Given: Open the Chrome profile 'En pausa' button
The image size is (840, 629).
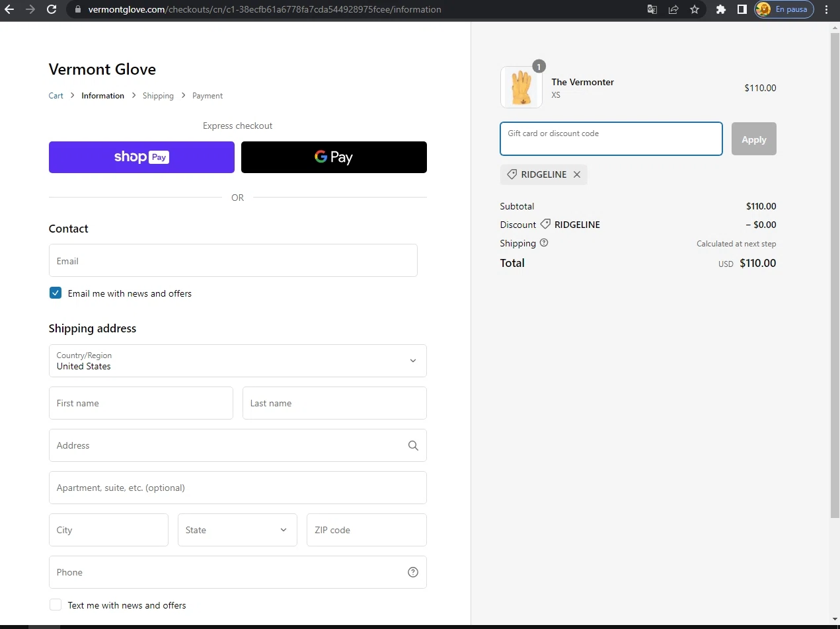Looking at the screenshot, I should point(784,9).
